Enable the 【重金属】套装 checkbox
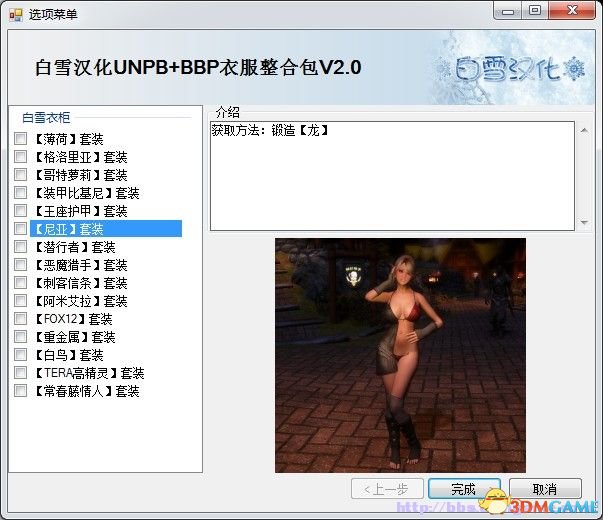Screen dimensions: 603x520 pos(20,337)
